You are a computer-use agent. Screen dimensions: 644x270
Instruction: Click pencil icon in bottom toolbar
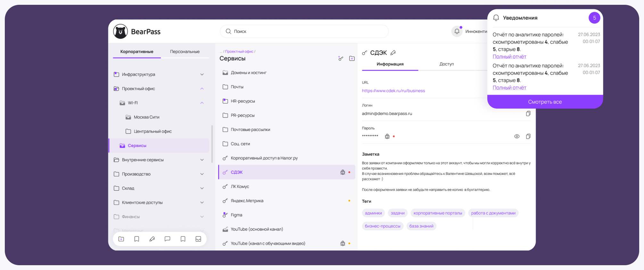pyautogui.click(x=152, y=239)
